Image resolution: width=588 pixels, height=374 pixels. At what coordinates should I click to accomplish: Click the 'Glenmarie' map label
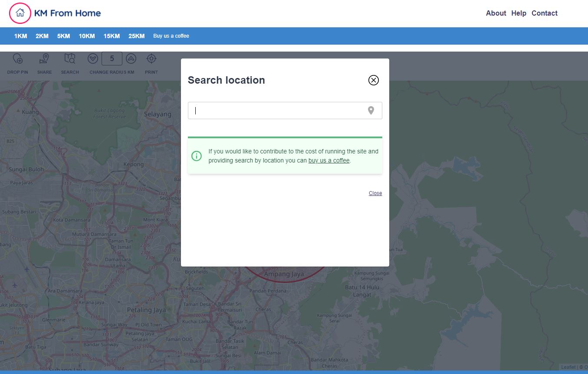pos(54,320)
